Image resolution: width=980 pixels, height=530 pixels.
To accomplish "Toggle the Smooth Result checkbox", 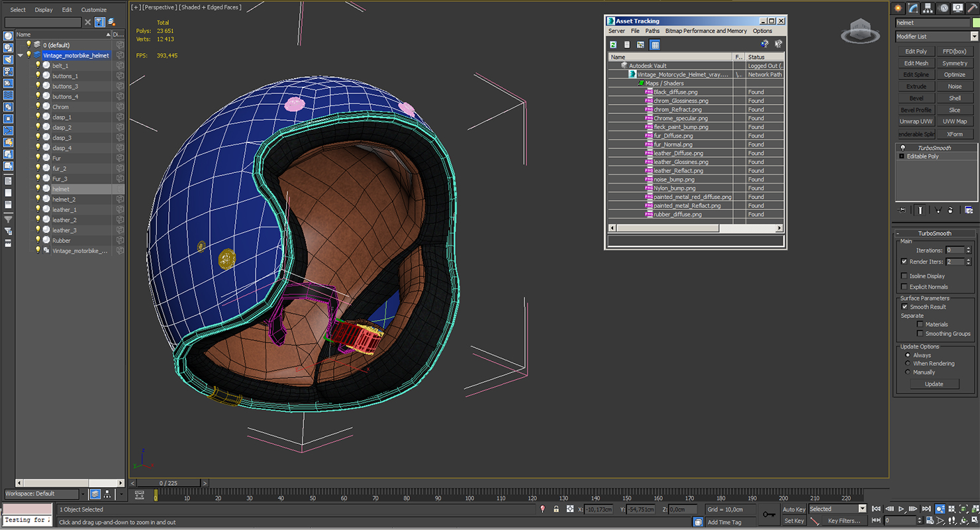I will point(904,307).
